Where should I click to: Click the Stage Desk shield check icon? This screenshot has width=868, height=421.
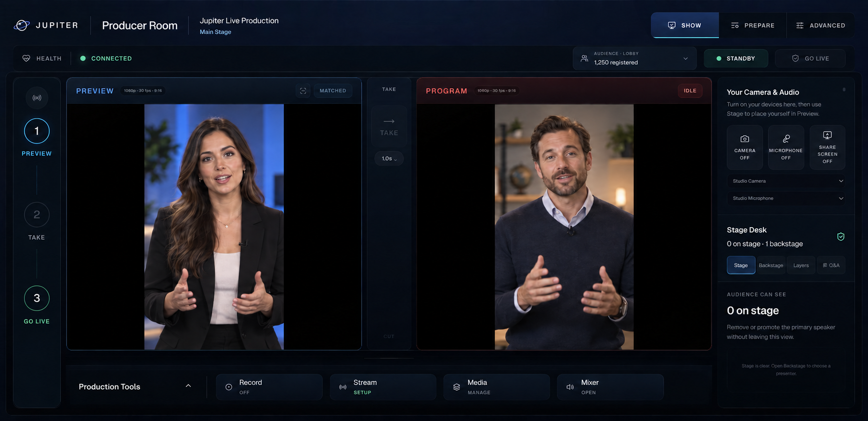[841, 236]
